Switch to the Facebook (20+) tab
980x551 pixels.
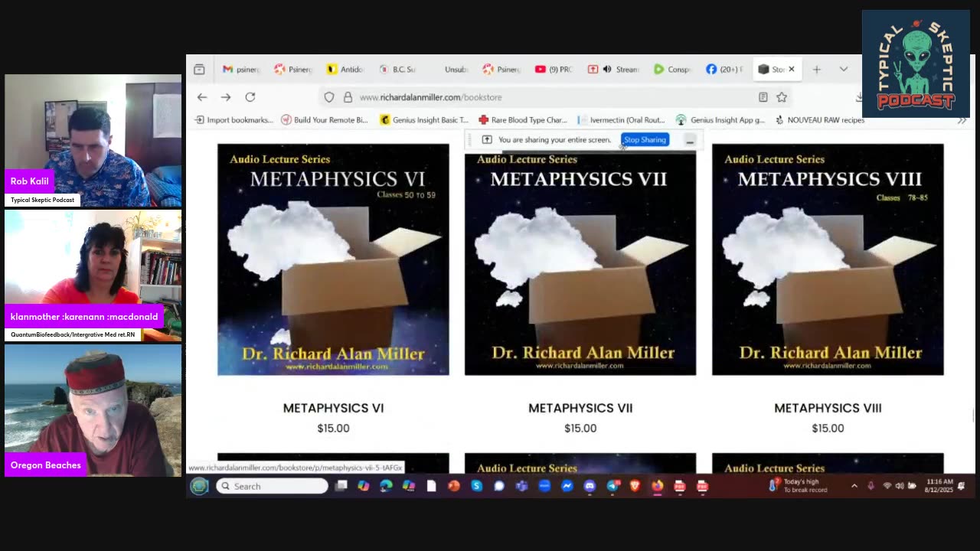point(724,69)
